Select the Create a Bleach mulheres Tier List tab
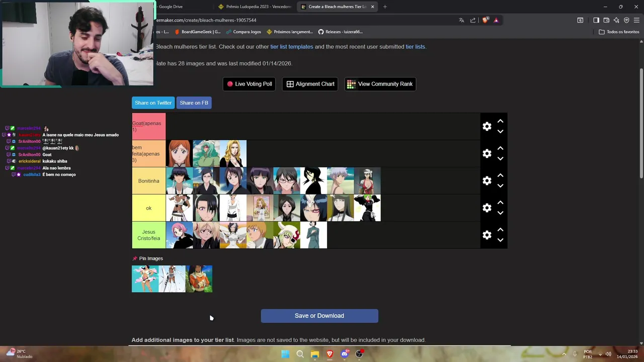The image size is (644, 362). pyautogui.click(x=334, y=7)
